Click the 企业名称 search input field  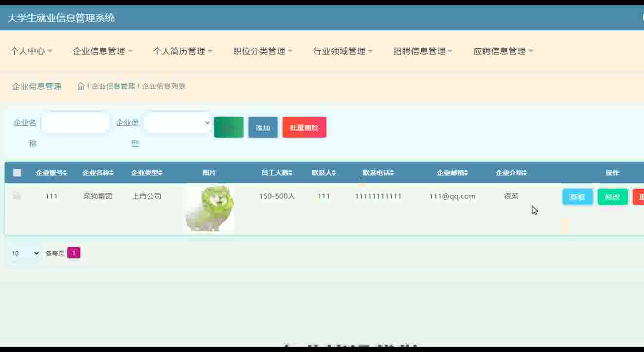pos(76,123)
